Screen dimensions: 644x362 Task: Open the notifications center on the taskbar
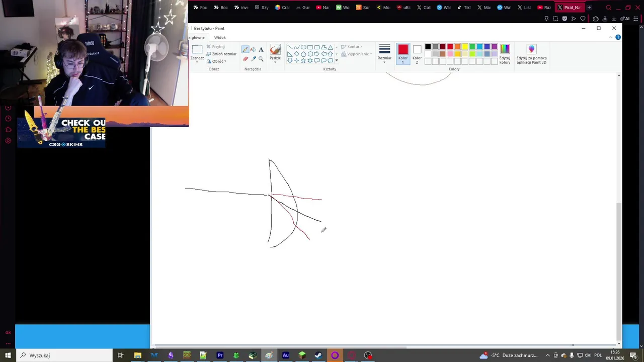(633, 355)
